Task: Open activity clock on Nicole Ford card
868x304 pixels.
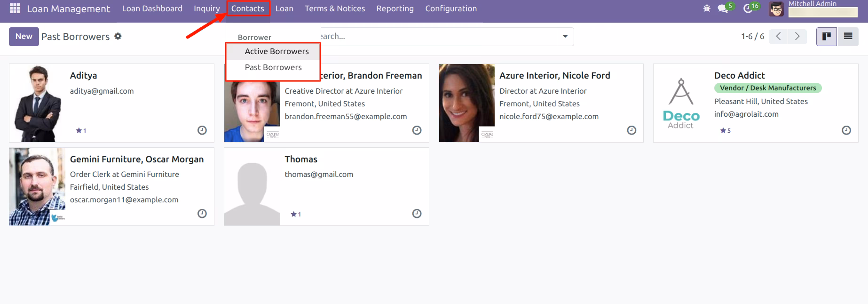Action: [x=631, y=130]
